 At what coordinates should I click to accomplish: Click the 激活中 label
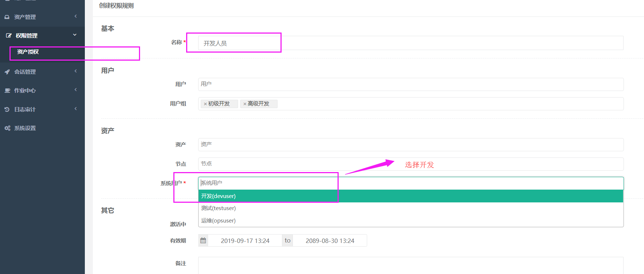pos(178,224)
